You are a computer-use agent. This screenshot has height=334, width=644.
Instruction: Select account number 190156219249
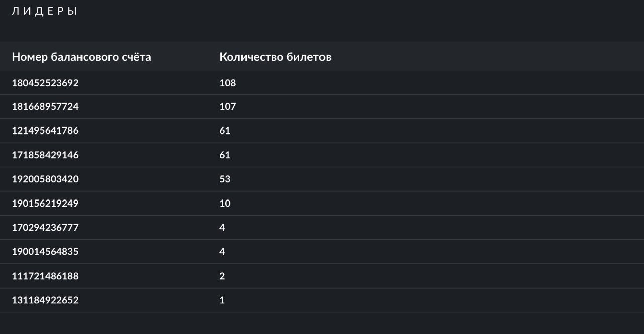(x=45, y=204)
